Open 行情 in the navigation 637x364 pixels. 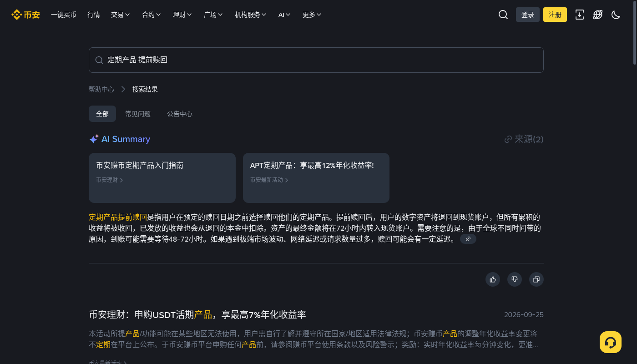click(x=94, y=15)
